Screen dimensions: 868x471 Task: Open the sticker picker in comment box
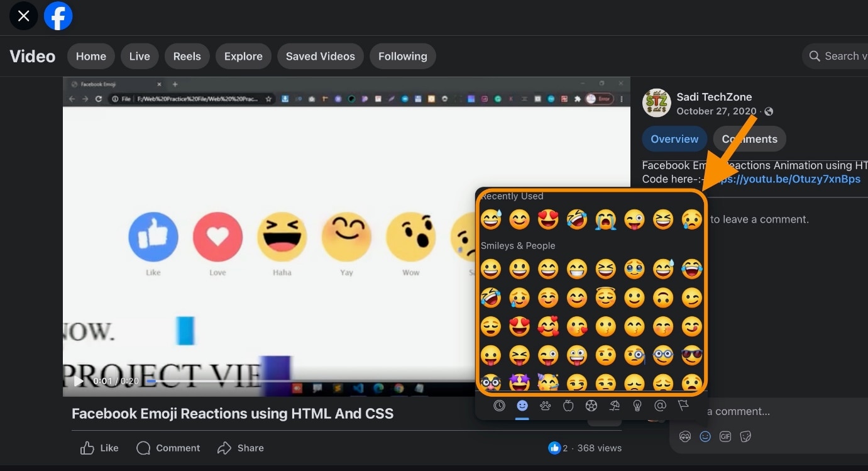[x=746, y=436]
